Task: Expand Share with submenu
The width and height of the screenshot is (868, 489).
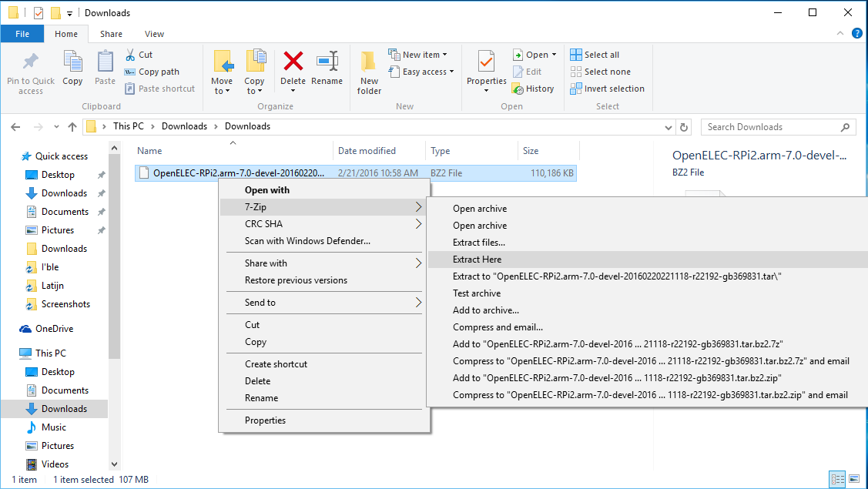Action: coord(323,263)
